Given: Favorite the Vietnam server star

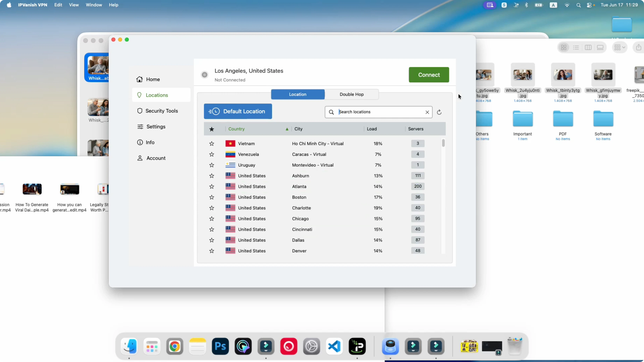Looking at the screenshot, I should point(212,144).
